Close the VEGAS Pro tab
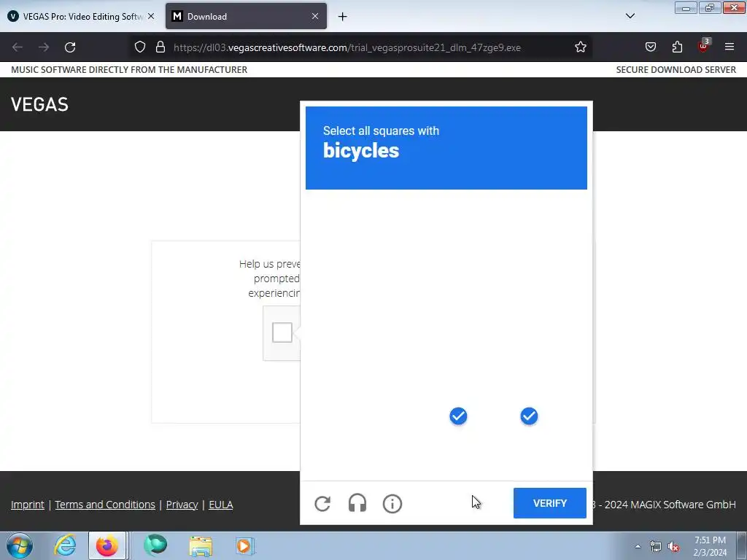Screen dimensions: 747x560 click(x=151, y=16)
